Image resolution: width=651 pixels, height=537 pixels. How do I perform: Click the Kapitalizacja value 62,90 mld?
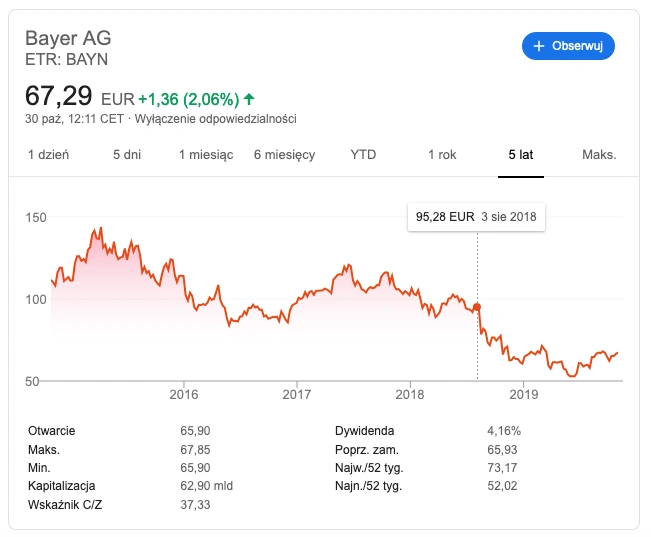point(206,486)
